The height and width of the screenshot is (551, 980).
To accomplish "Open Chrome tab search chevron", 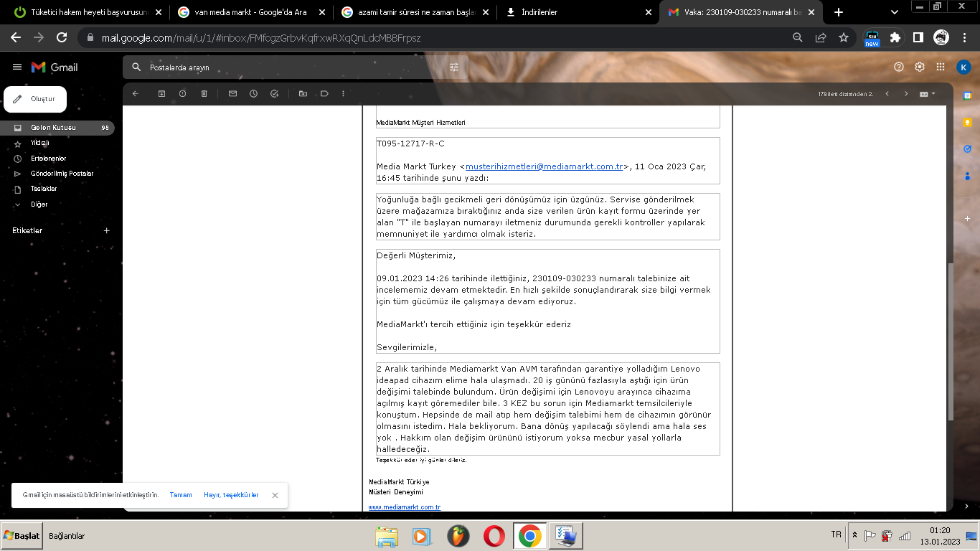I will (895, 12).
